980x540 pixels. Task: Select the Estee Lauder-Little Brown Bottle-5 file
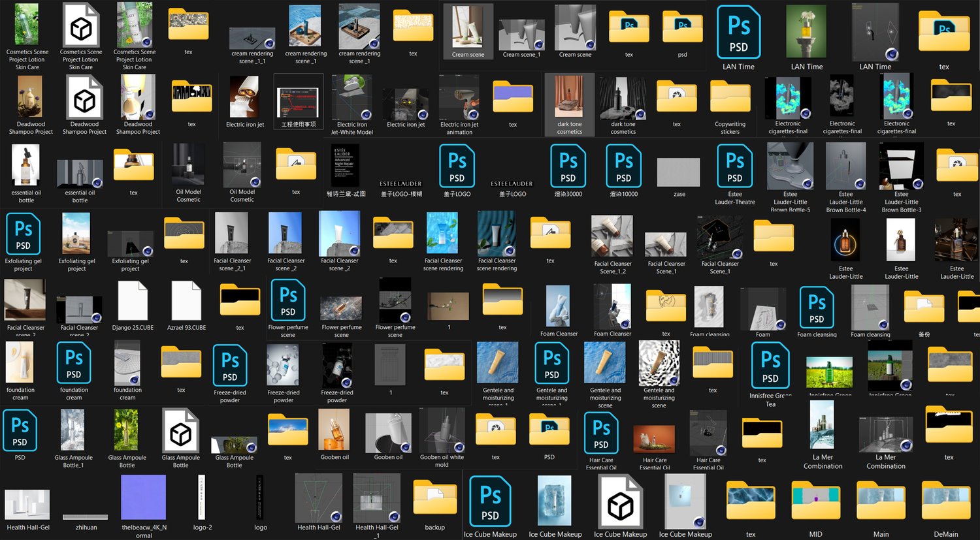(x=790, y=167)
